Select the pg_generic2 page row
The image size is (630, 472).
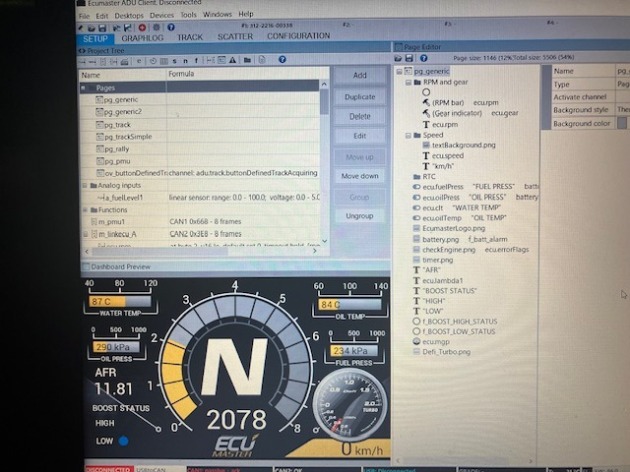point(200,112)
